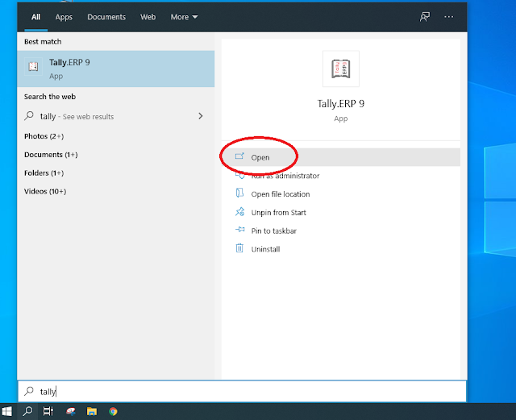Click the large Tally.ERP 9 app icon

click(x=340, y=69)
